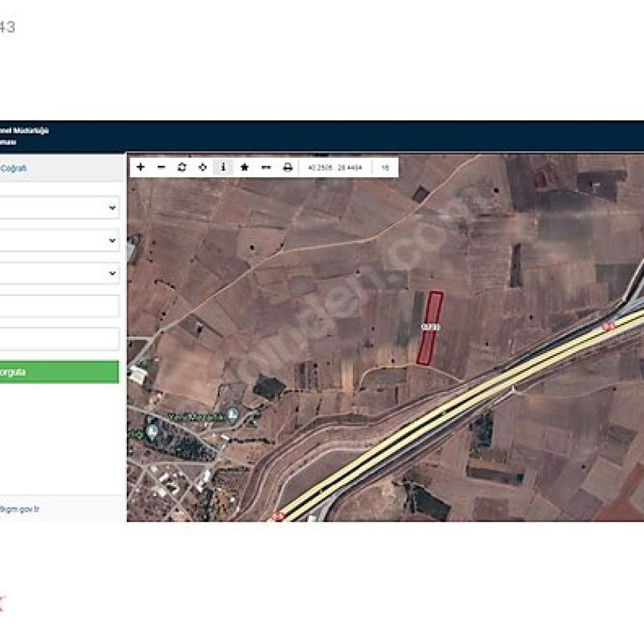Click the star favorites icon
Screen dimensions: 644x644
pos(245,167)
